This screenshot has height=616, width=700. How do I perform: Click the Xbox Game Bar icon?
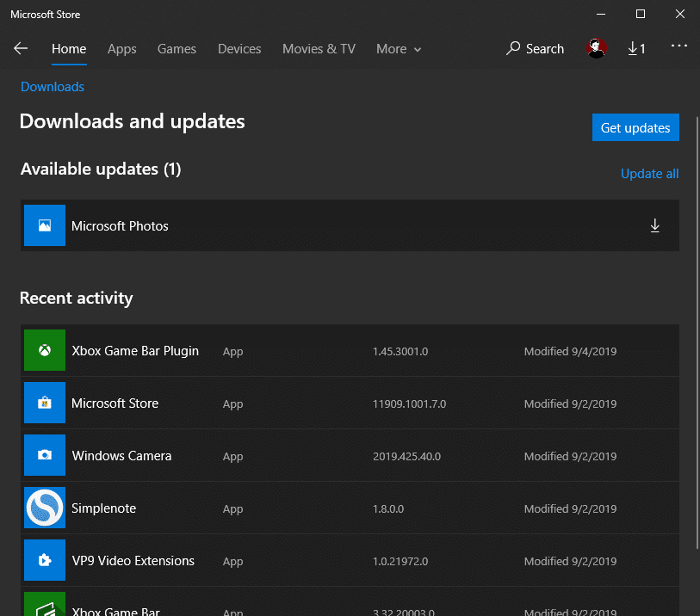point(45,604)
